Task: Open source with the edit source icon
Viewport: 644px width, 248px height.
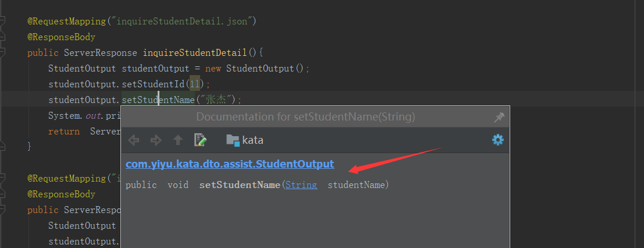Action: (200, 140)
